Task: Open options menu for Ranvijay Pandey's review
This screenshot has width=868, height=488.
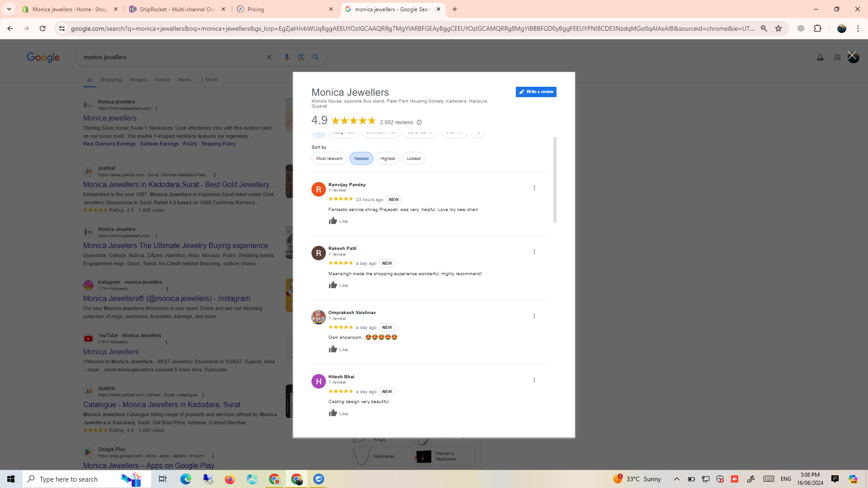Action: click(x=534, y=188)
